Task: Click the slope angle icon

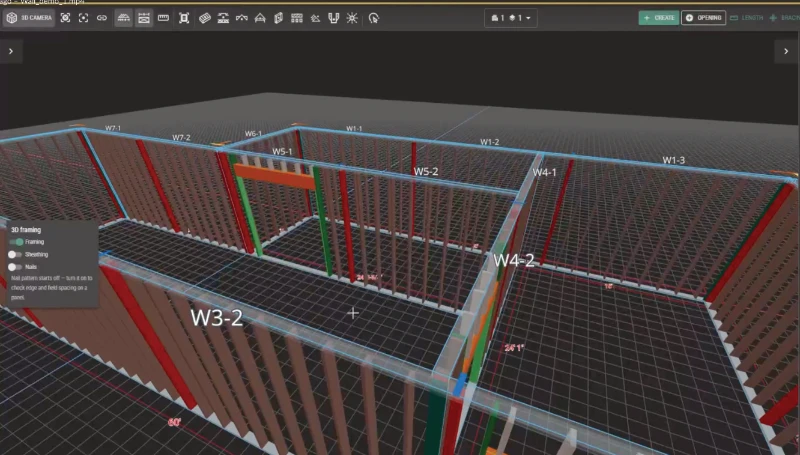Action: [315, 18]
